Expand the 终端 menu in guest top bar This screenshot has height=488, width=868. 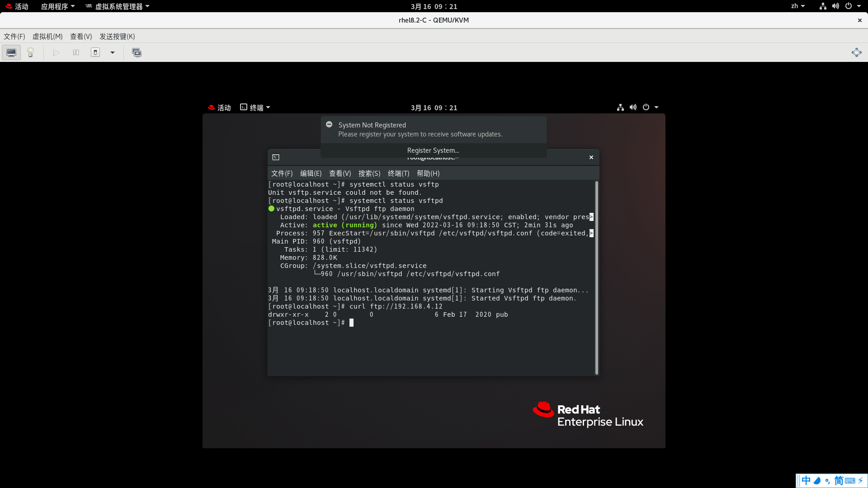pos(255,108)
